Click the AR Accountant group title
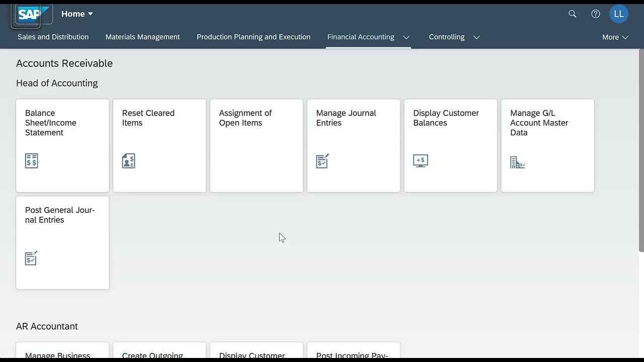Viewport: 644px width, 362px height. 47,326
